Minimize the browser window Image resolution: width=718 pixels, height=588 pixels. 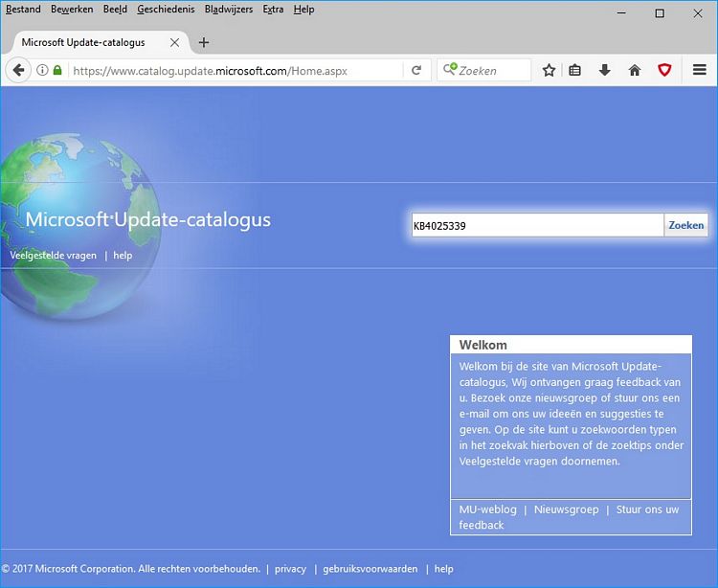click(621, 12)
